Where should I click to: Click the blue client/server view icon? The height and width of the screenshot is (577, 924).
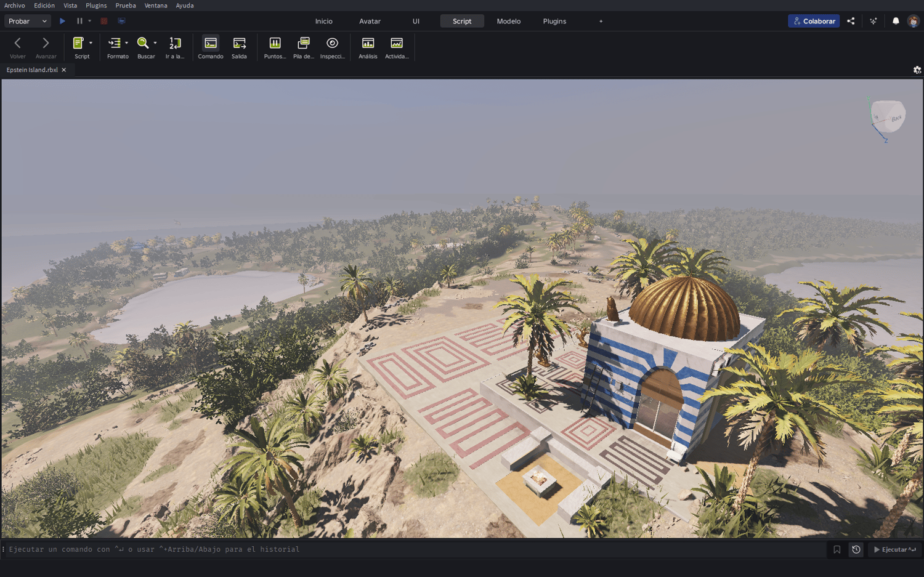pyautogui.click(x=121, y=21)
